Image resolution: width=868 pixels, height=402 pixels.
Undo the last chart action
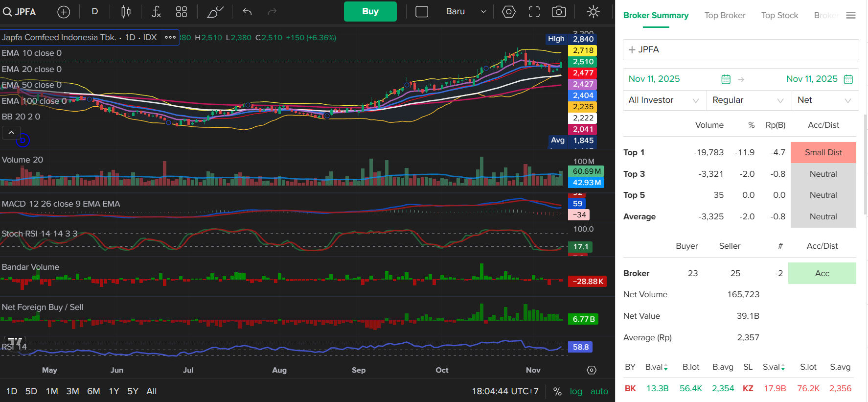[x=247, y=12]
